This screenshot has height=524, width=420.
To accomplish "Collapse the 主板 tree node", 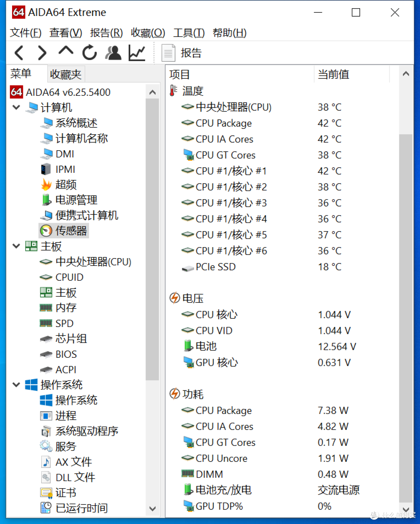I will [x=16, y=246].
